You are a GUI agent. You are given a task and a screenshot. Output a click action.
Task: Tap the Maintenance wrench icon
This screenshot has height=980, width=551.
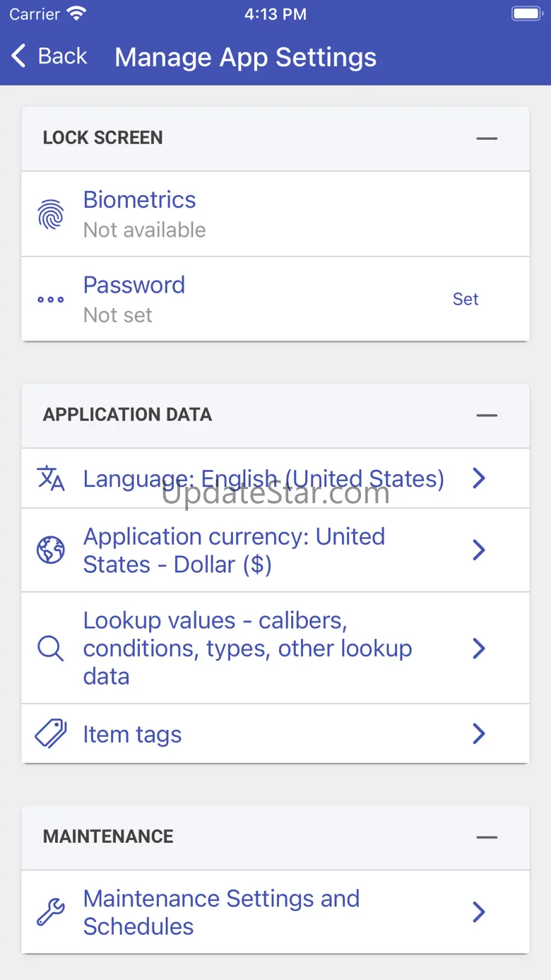pyautogui.click(x=51, y=912)
